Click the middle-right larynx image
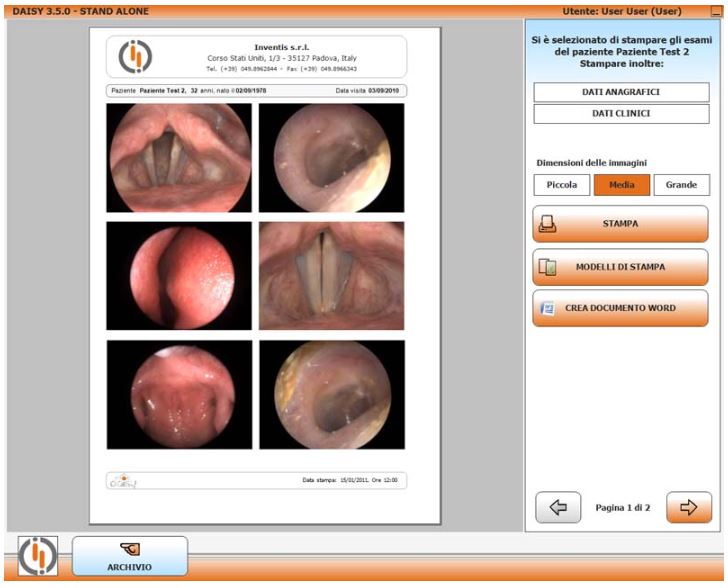This screenshot has height=588, width=728. click(x=331, y=275)
